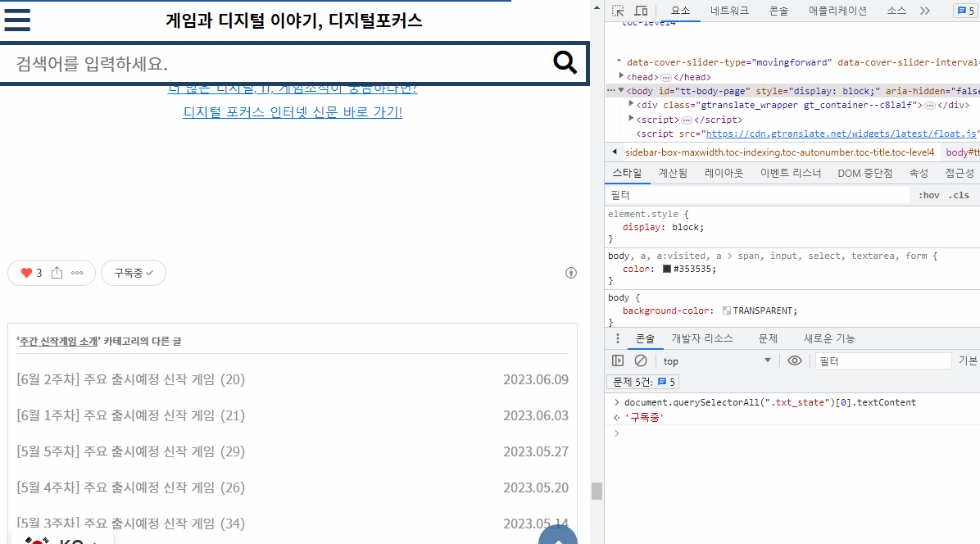Open the top JavaScript context dropdown
This screenshot has width=980, height=544.
718,360
